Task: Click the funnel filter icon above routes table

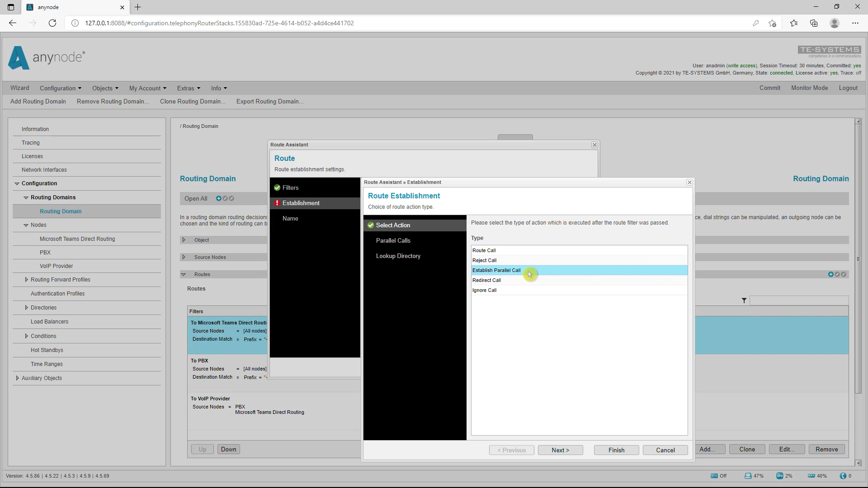Action: [x=744, y=300]
